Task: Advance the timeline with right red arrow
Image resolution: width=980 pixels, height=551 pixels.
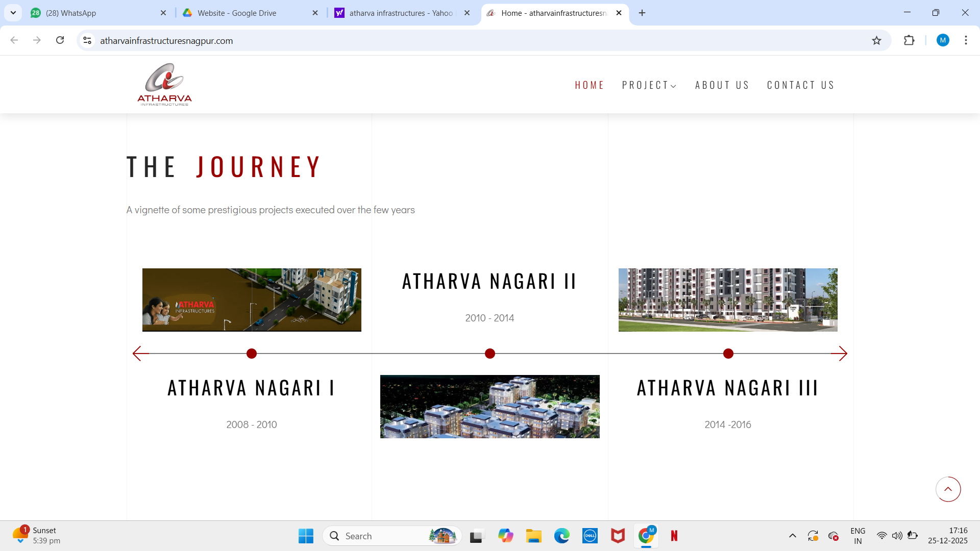Action: [x=839, y=354]
